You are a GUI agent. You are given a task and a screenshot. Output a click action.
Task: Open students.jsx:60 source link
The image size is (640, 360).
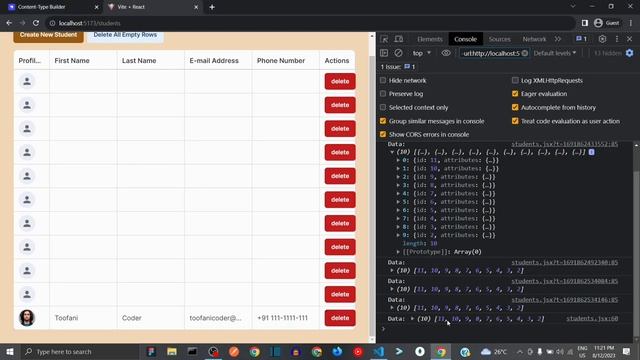pyautogui.click(x=592, y=318)
